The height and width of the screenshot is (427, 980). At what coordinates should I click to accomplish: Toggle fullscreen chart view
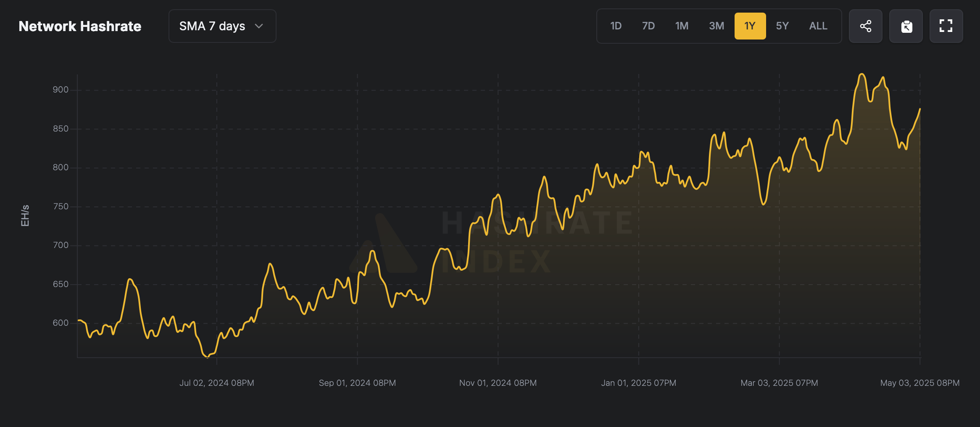946,26
